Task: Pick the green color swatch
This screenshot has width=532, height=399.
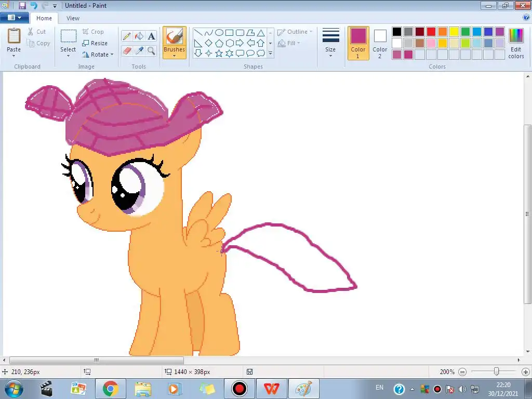Action: click(465, 32)
